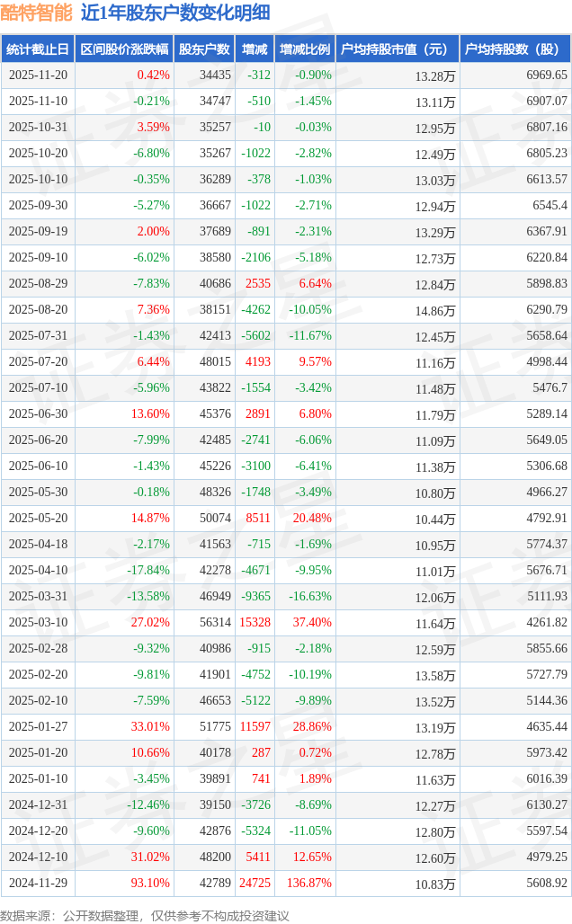Select the 统计截止日 column header
The height and width of the screenshot is (924, 572).
pyautogui.click(x=38, y=49)
